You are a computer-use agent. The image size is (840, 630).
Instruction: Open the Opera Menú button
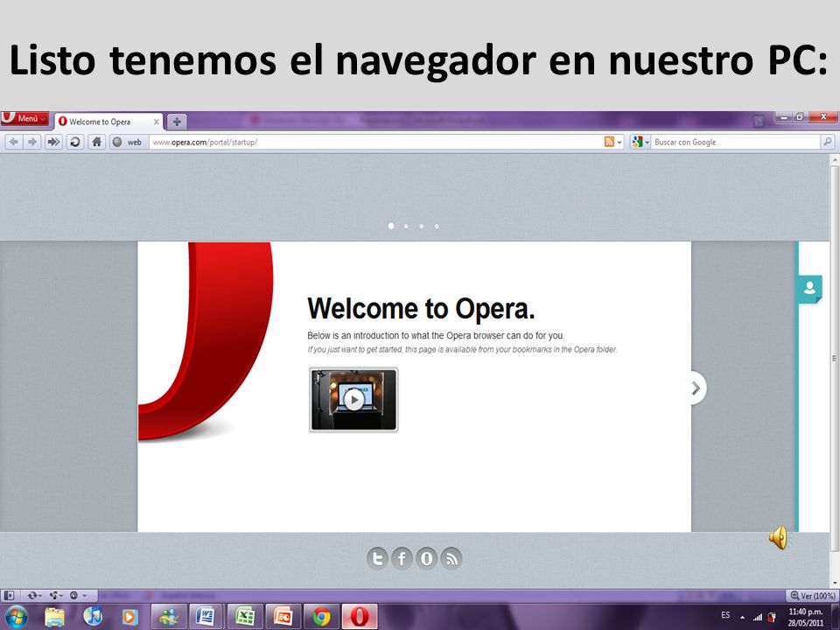pyautogui.click(x=24, y=118)
